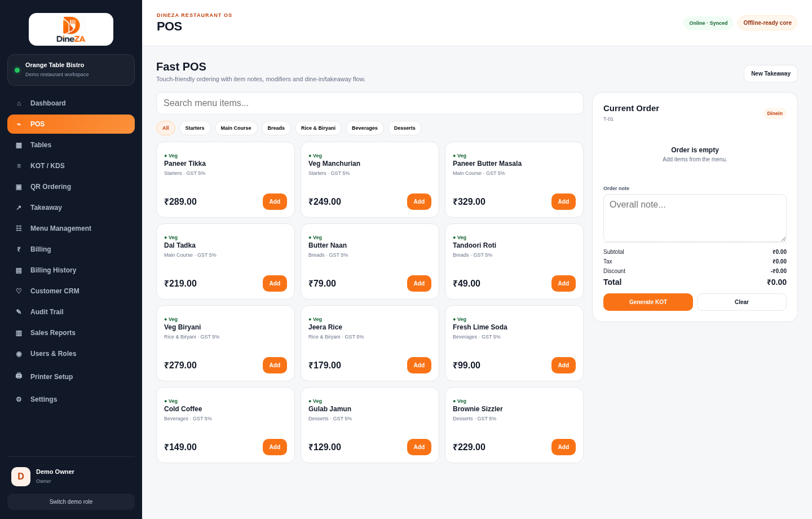Viewport: 812px width, 519px height.
Task: Click the Generate KOT button
Action: click(648, 302)
